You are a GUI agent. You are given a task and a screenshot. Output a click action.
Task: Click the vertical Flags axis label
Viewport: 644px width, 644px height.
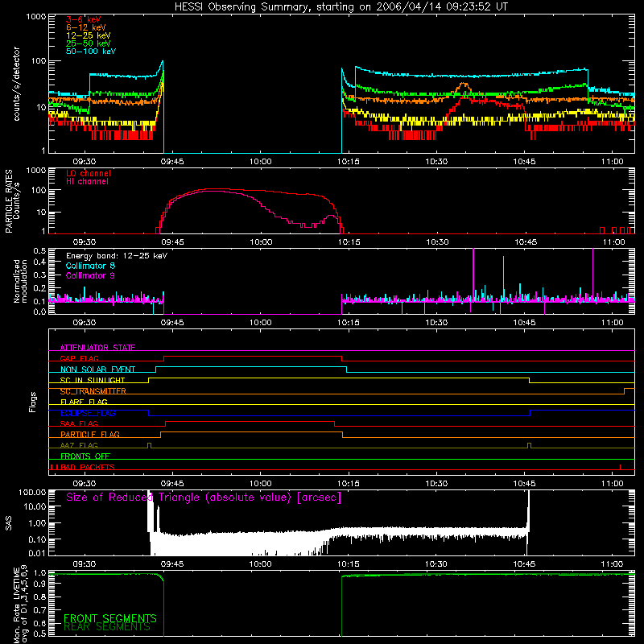32,402
